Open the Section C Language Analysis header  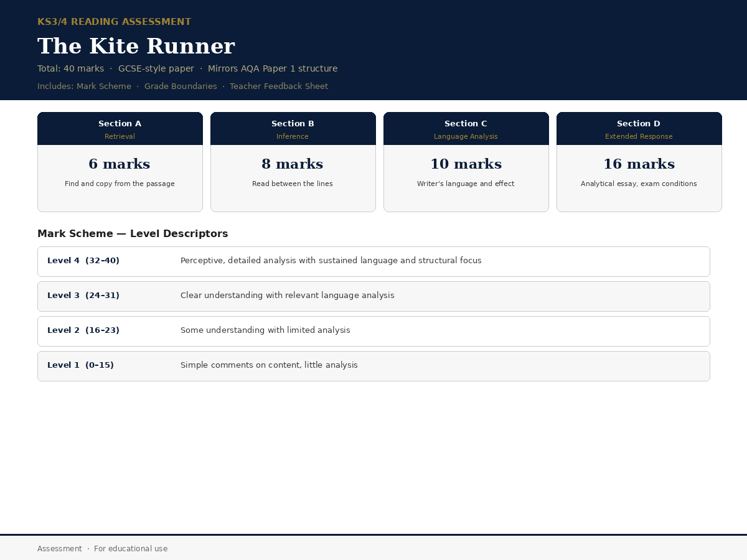coord(466,129)
